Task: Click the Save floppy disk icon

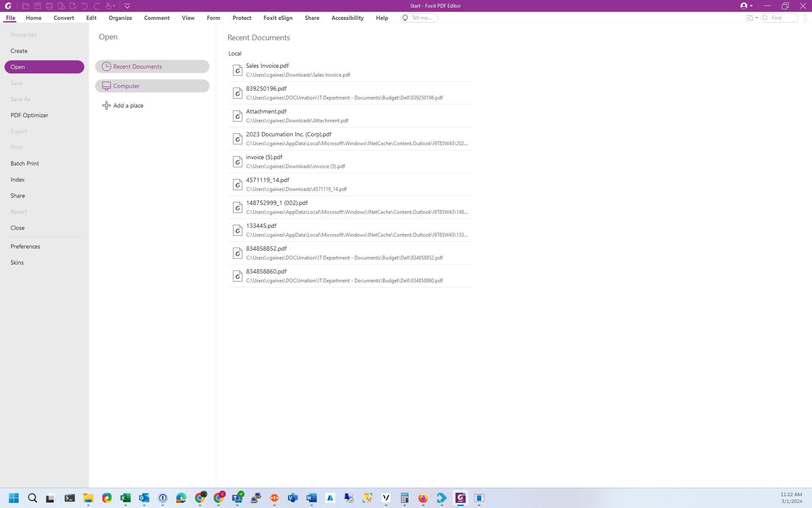Action: [x=38, y=6]
